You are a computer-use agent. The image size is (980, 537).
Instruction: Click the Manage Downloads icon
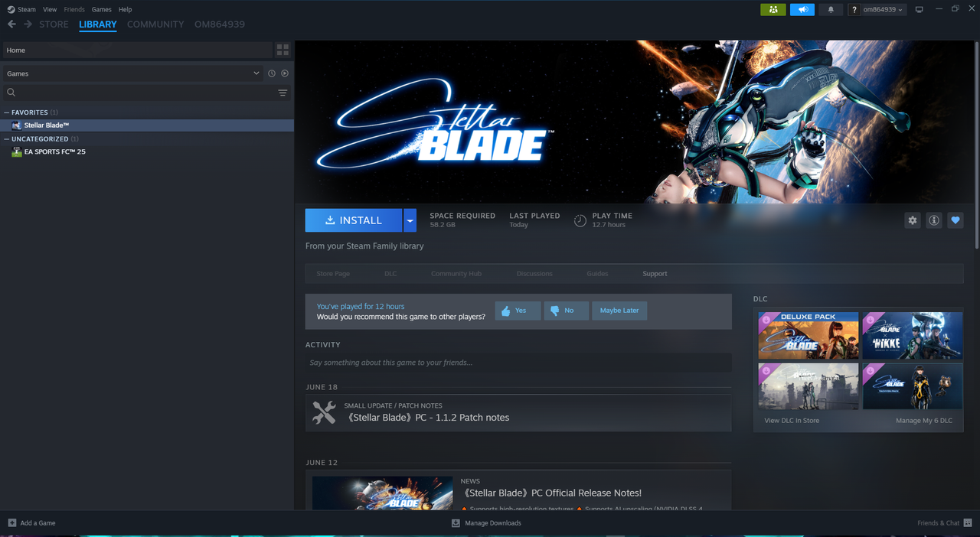click(x=456, y=523)
